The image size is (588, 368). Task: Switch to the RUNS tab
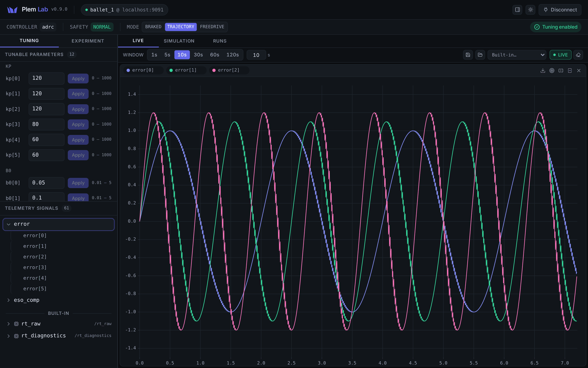pos(220,41)
